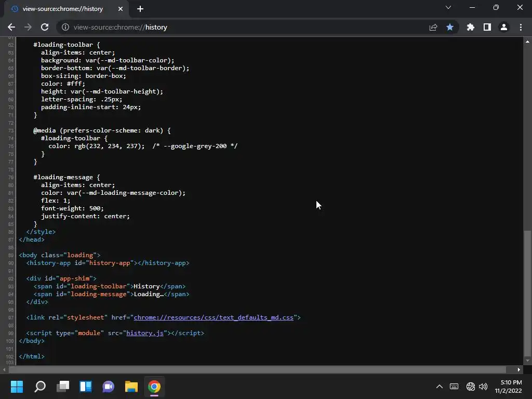Click scroll up arrow on vertical scrollbar
Screen dimensions: 532x399
tap(527, 42)
